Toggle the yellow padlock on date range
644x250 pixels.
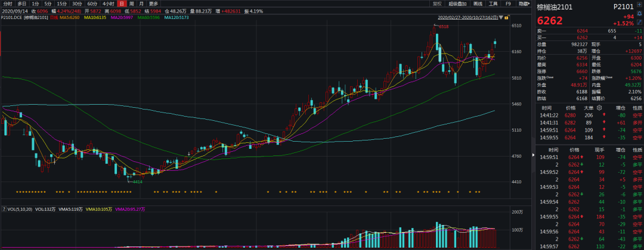[507, 18]
